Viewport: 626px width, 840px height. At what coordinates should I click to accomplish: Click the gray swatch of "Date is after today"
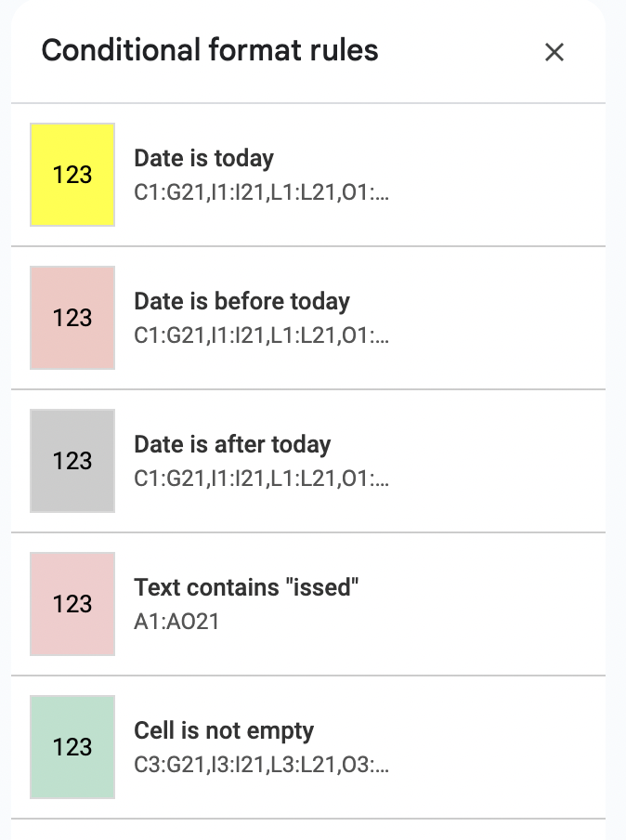pyautogui.click(x=72, y=461)
